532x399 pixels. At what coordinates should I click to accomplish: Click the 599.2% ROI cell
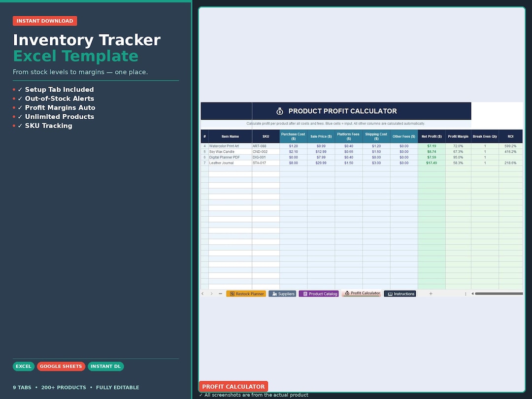coord(511,146)
